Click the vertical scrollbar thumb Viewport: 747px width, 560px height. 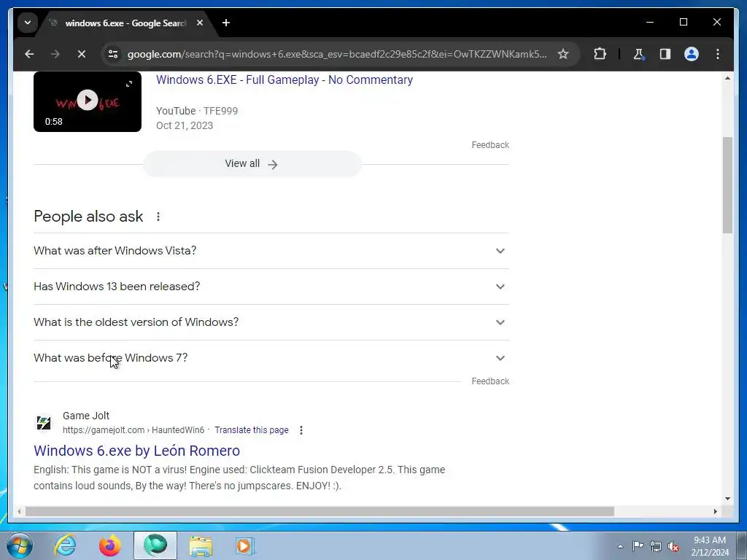(727, 184)
